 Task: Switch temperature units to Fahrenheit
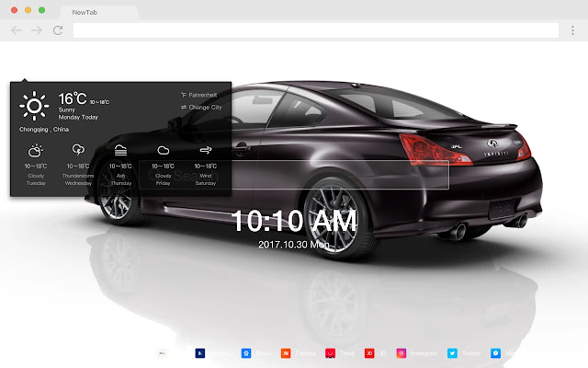point(198,95)
